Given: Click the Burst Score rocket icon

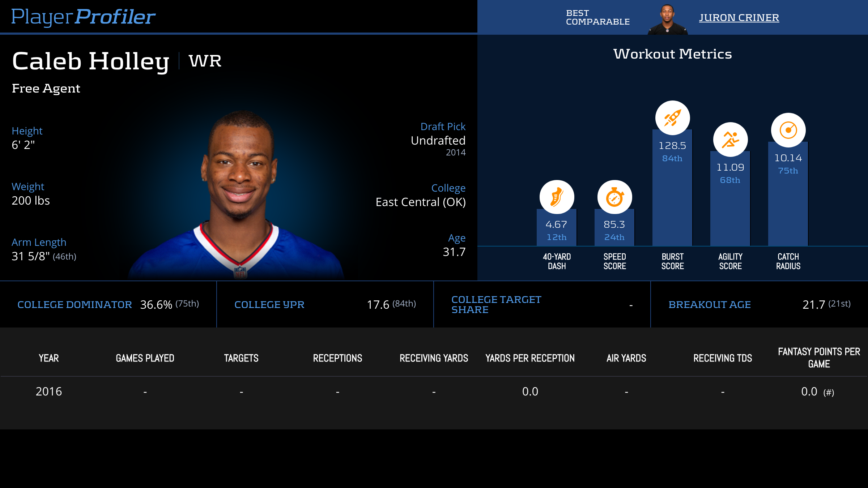Looking at the screenshot, I should tap(672, 118).
